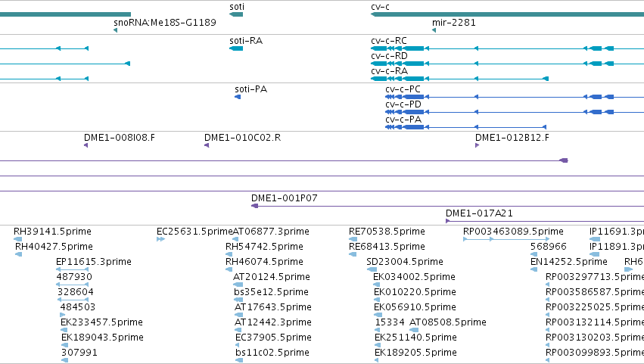Click the DME1-017A21 clone label
Image resolution: width=644 pixels, height=364 pixels.
479,213
